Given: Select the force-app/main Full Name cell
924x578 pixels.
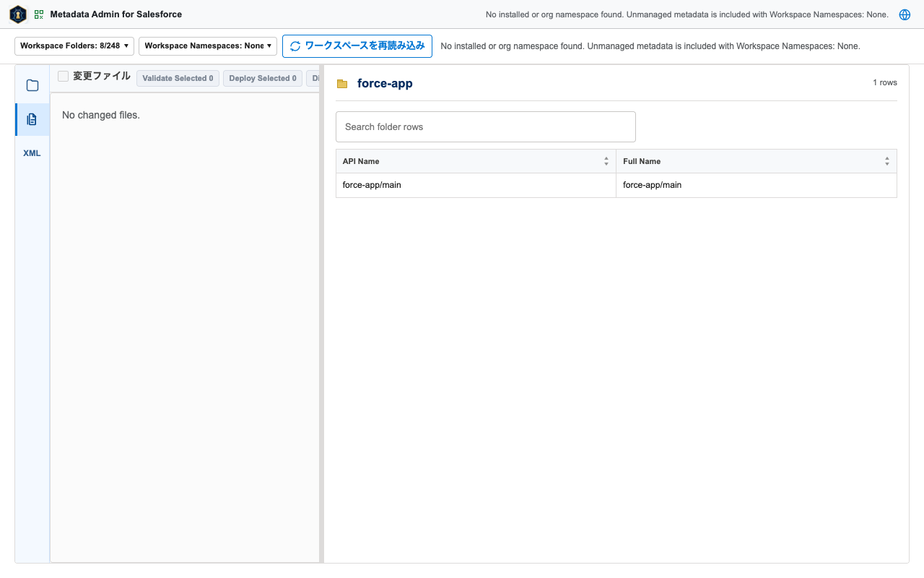Looking at the screenshot, I should click(x=757, y=185).
